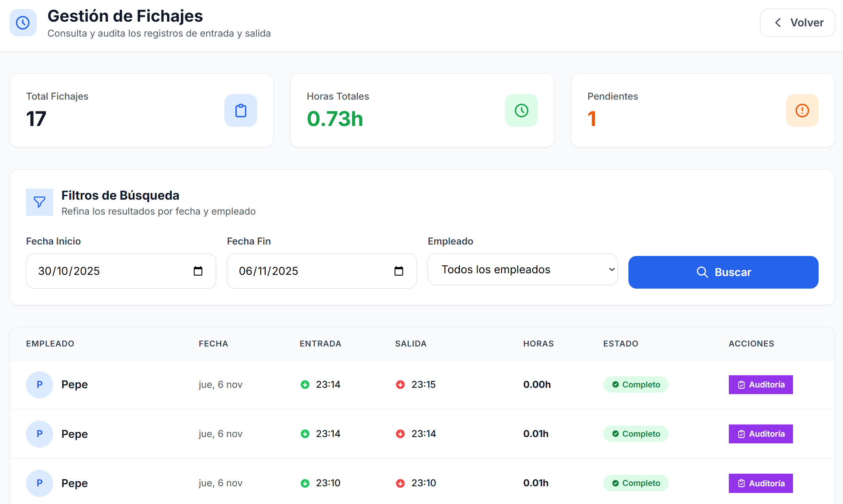
Task: Open calendar picker for Fecha Inicio
Action: click(x=198, y=271)
